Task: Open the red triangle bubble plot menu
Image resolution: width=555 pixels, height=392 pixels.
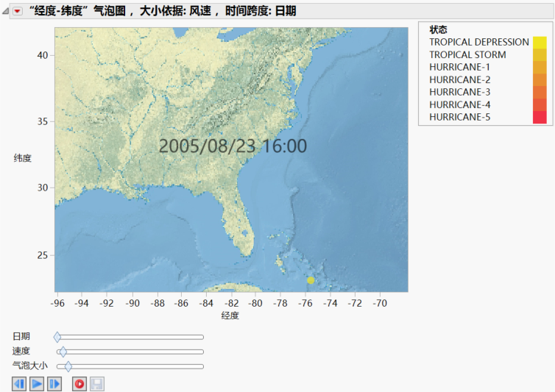Action: point(18,10)
